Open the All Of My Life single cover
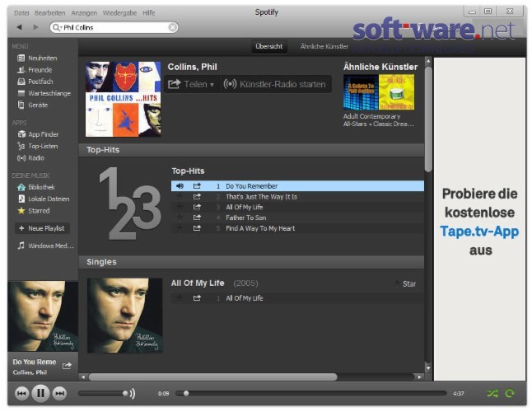 125,316
